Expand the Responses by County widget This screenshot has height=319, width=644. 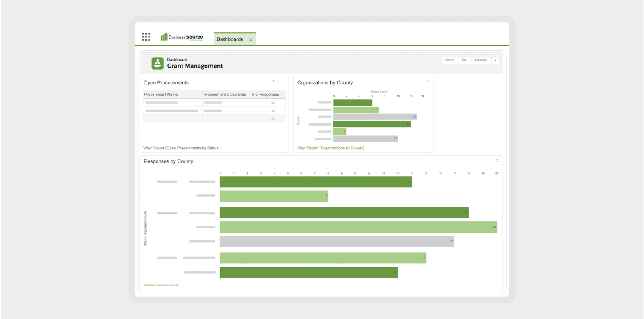pos(497,161)
